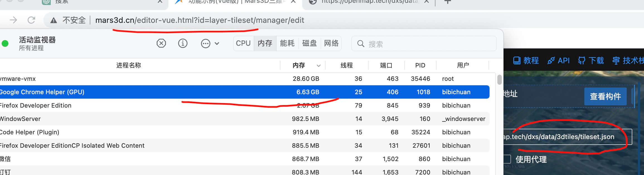Click the 查看构件 button

tap(605, 96)
